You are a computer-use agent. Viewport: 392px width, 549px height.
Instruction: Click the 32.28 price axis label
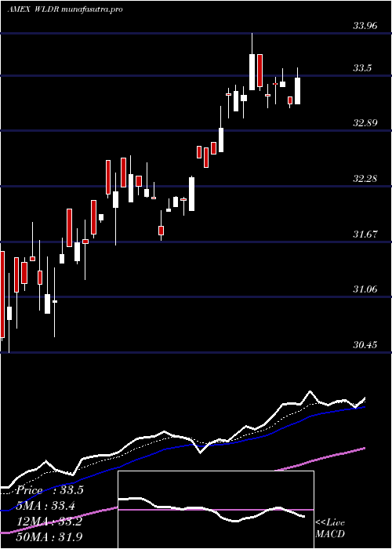pos(365,179)
